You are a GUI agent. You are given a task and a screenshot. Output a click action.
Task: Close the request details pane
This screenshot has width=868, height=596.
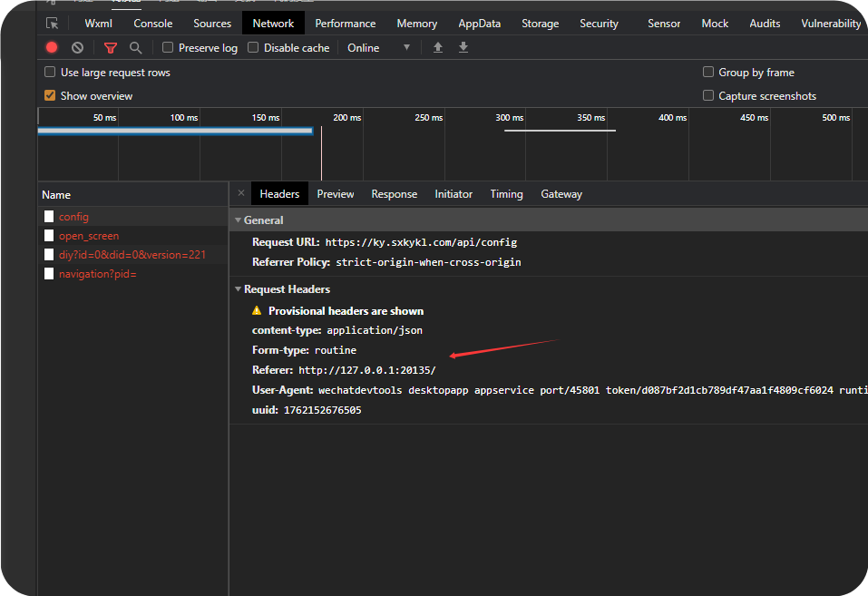240,193
